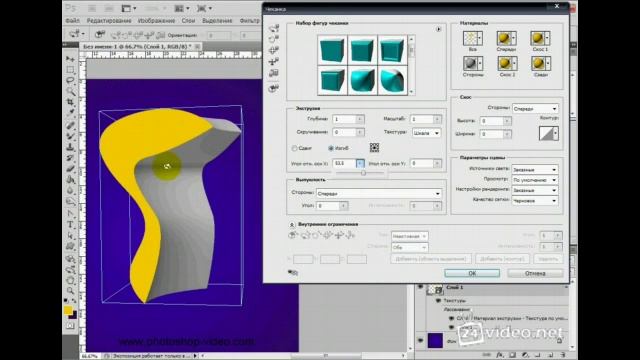Open the Файл menu
Viewport: 640px width, 360px height.
point(72,20)
